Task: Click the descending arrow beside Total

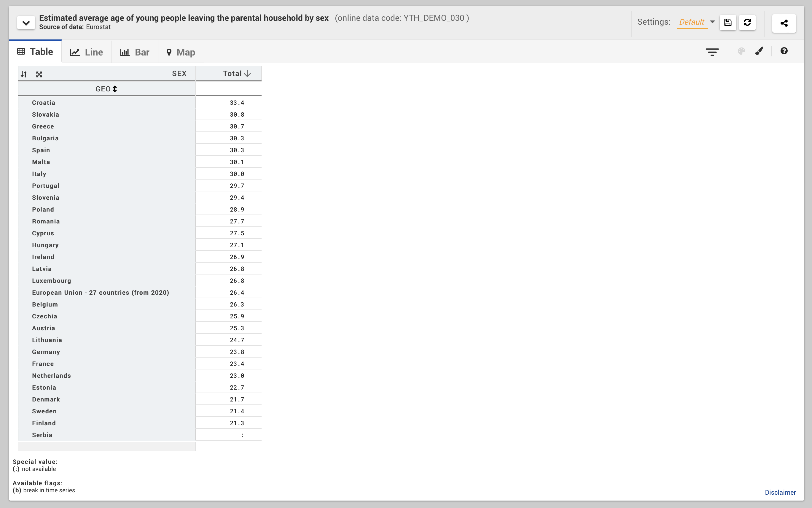Action: [x=248, y=74]
